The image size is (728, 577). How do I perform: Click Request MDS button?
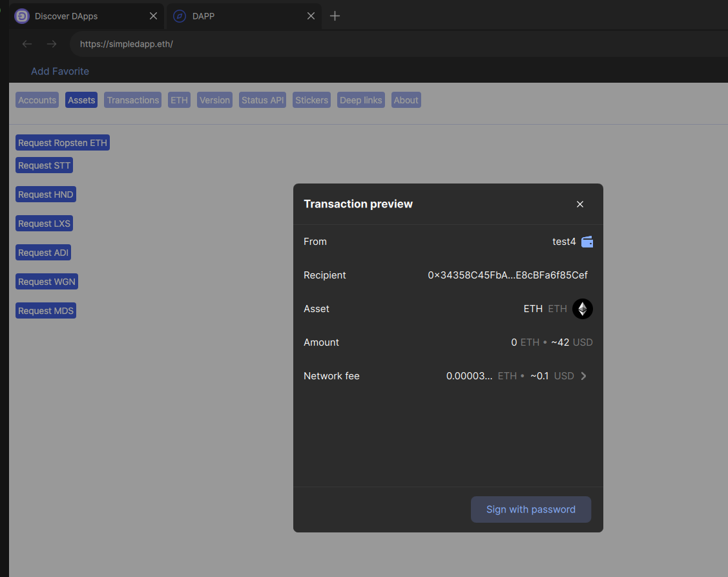(x=45, y=311)
